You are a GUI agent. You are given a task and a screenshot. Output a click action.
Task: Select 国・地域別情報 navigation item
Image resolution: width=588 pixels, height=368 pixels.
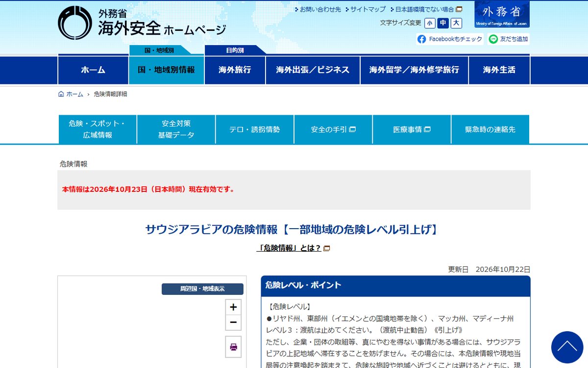[x=167, y=70]
